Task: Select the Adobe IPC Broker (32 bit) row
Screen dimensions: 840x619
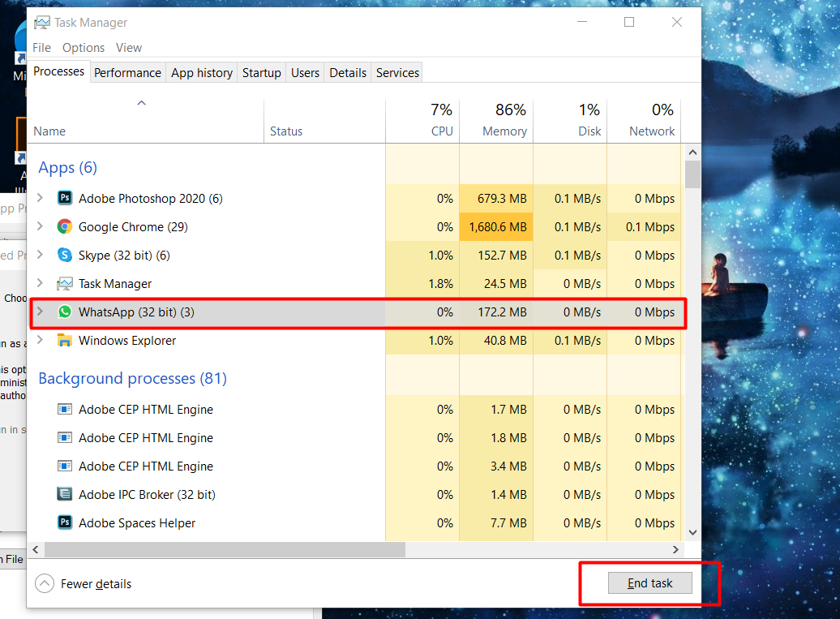Action: tap(357, 494)
